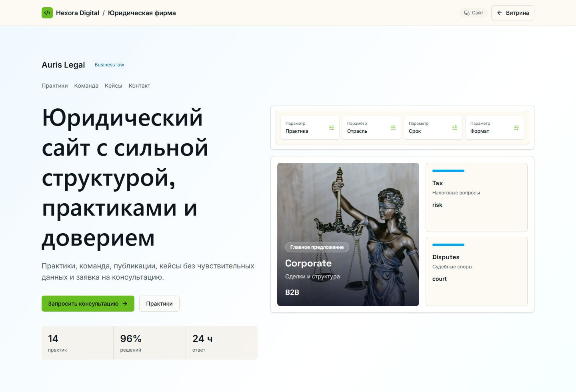Click the sliders icon in the Практика card

point(332,128)
